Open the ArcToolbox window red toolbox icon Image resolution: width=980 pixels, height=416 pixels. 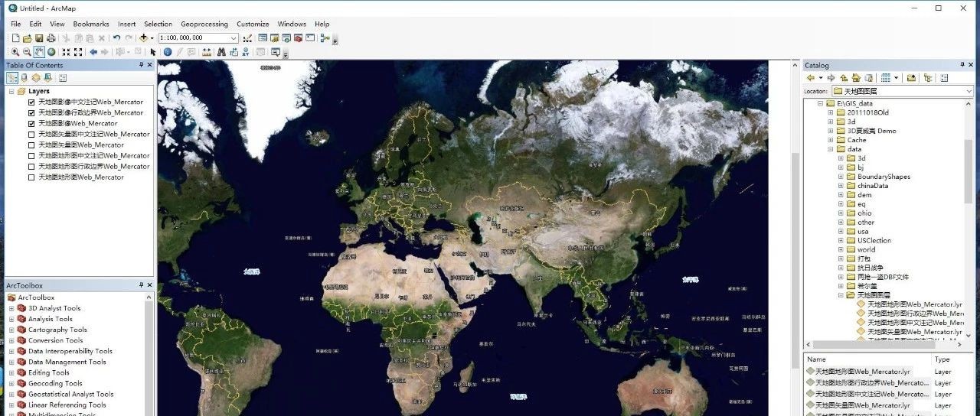[298, 38]
